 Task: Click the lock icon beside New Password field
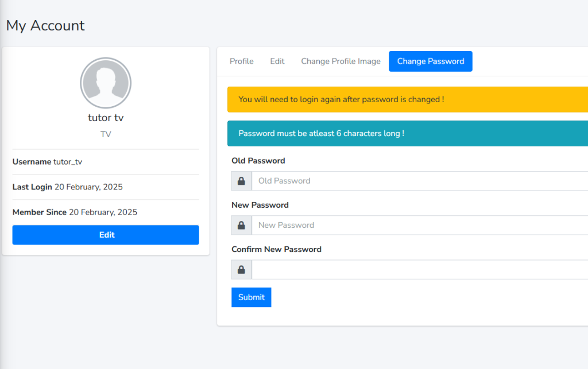241,225
